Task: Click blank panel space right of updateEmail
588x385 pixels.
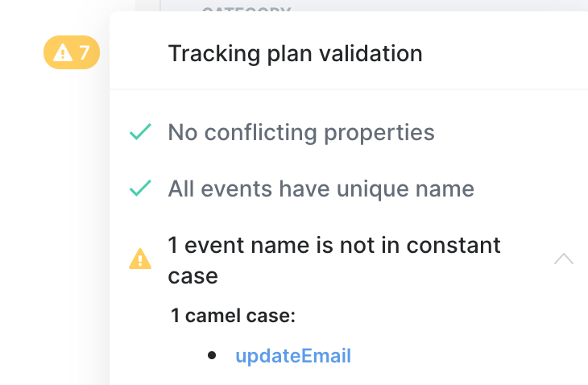Action: [467, 356]
